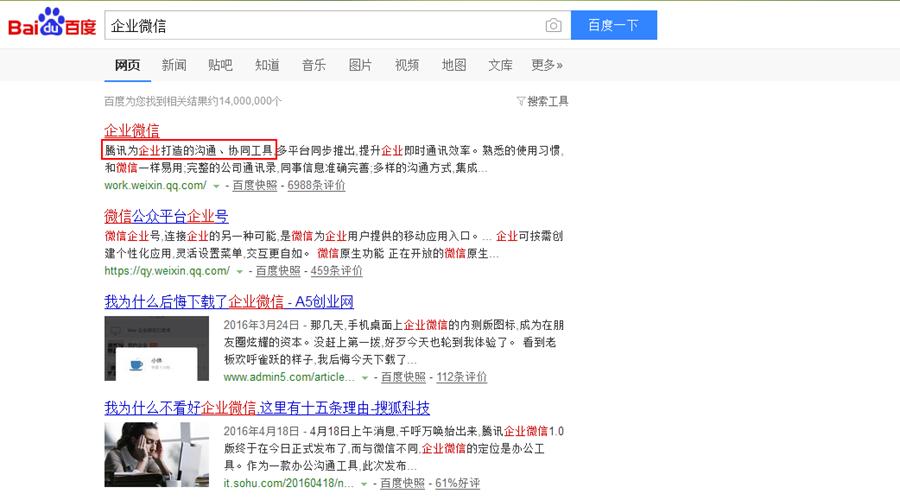Viewport: 900px width, 500px height.
Task: Open 微信公众平台企业号 result title
Action: tap(166, 216)
